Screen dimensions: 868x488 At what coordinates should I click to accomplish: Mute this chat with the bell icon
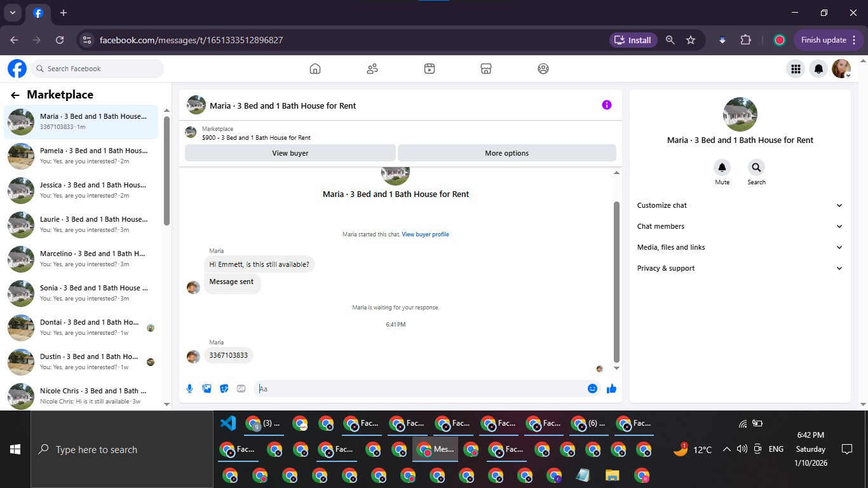click(x=722, y=168)
